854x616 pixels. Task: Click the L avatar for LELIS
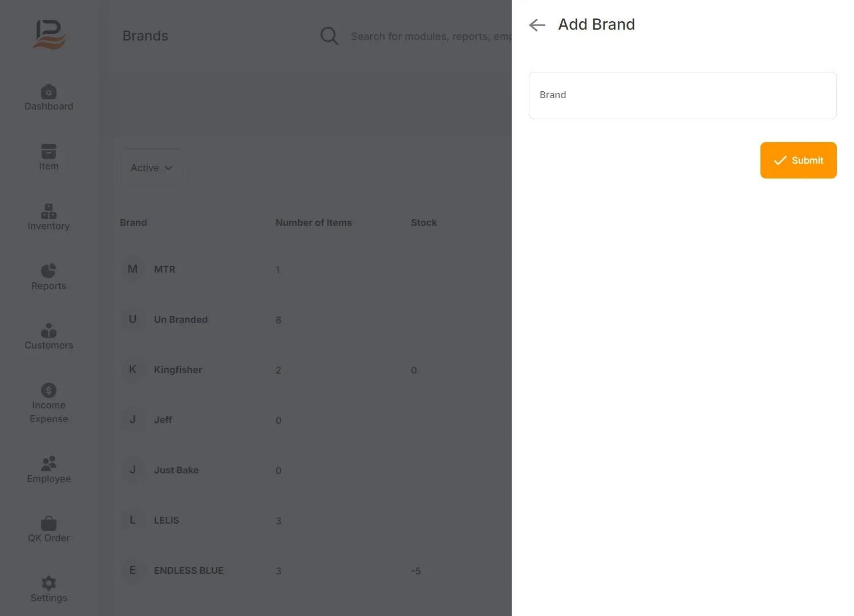(132, 520)
